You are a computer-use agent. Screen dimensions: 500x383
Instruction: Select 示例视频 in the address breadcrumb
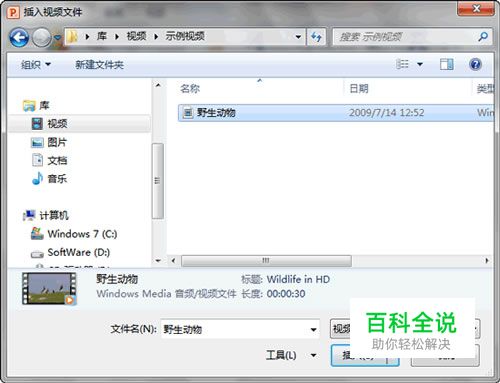tap(185, 36)
